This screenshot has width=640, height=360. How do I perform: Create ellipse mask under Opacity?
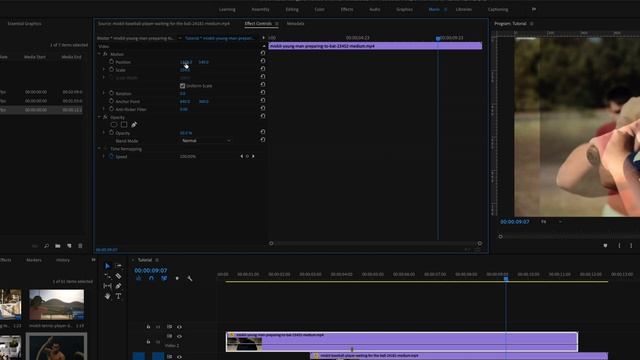[114, 124]
